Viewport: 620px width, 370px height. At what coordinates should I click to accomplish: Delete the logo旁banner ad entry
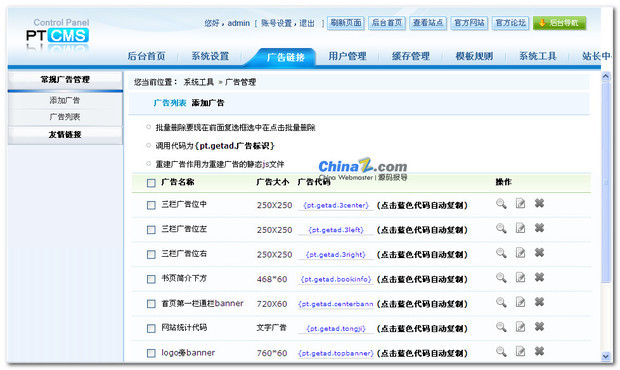[x=539, y=351]
